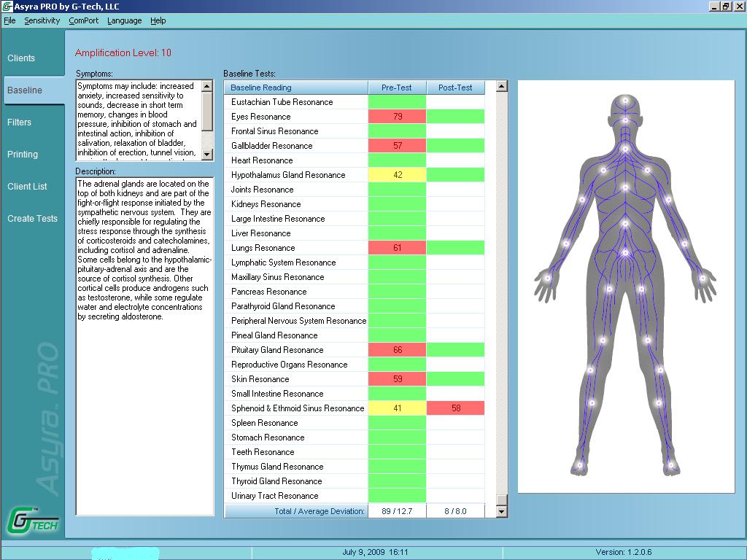The height and width of the screenshot is (560, 747).
Task: Select Lymphatic System Resonance row
Action: (355, 262)
